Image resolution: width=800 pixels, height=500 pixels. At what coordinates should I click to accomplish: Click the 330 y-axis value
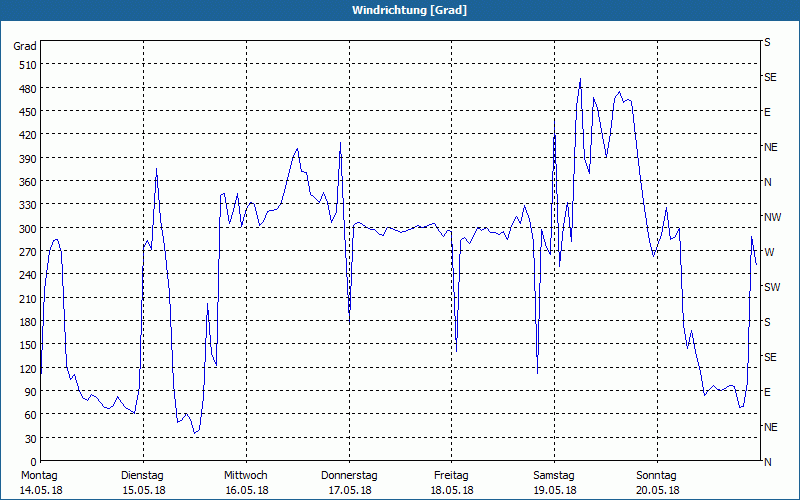(x=29, y=205)
